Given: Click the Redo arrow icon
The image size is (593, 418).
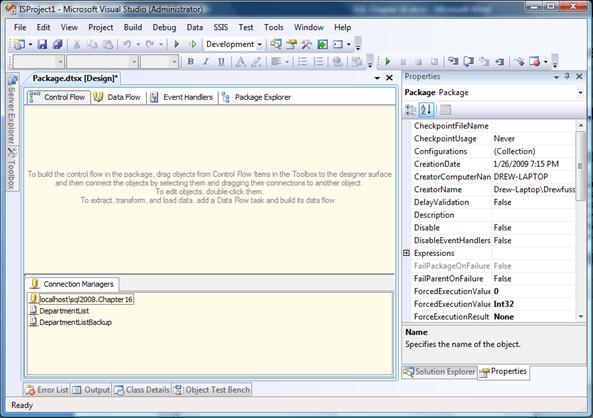Looking at the screenshot, I should click(x=150, y=44).
